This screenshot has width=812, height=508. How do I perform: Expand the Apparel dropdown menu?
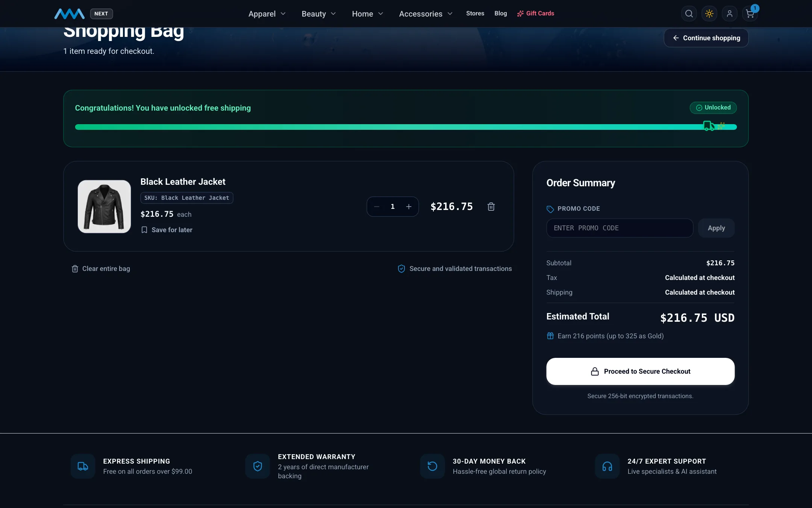tap(267, 14)
